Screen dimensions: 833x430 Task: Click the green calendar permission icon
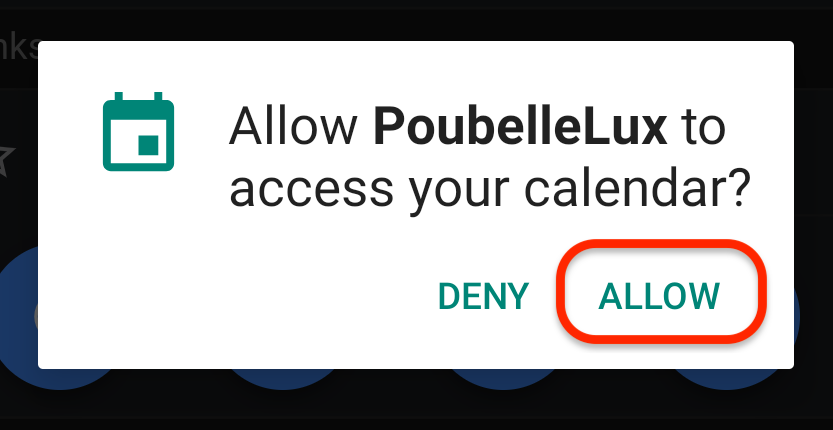pos(138,131)
